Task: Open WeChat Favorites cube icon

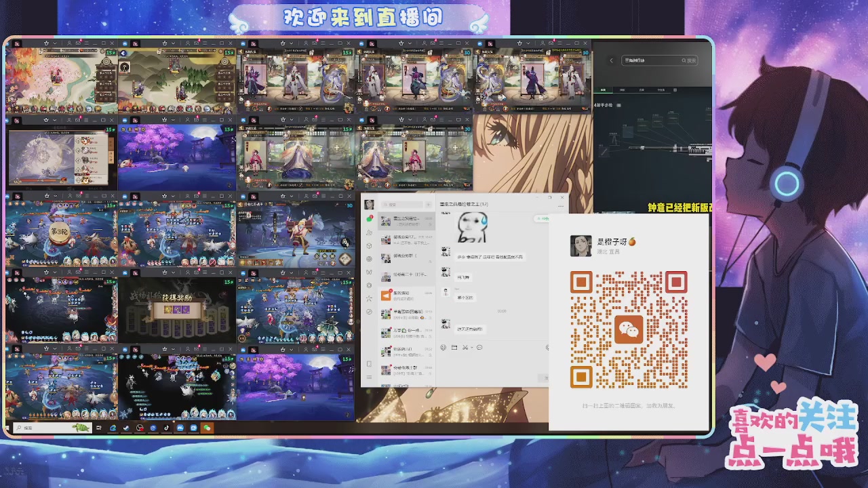Action: click(370, 245)
